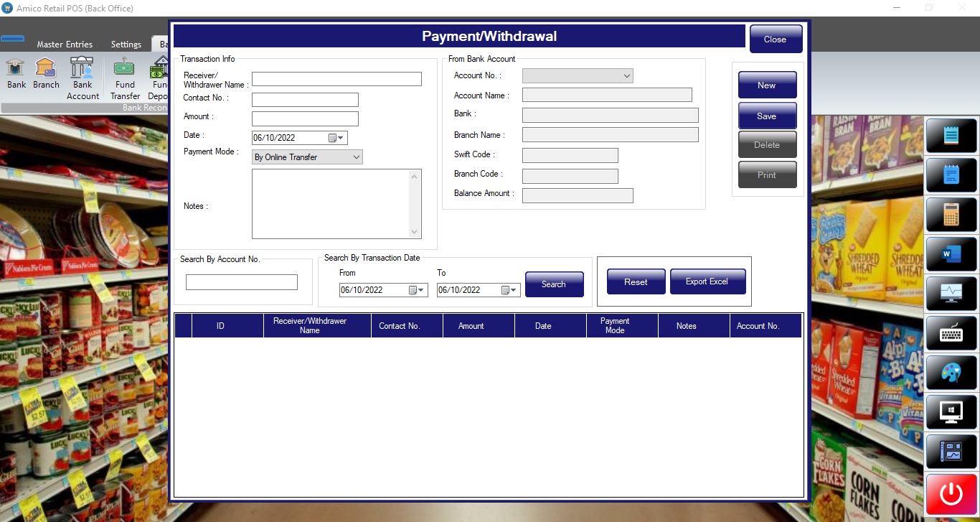Click the Receiver/Withdrawer Name input field

coord(336,79)
